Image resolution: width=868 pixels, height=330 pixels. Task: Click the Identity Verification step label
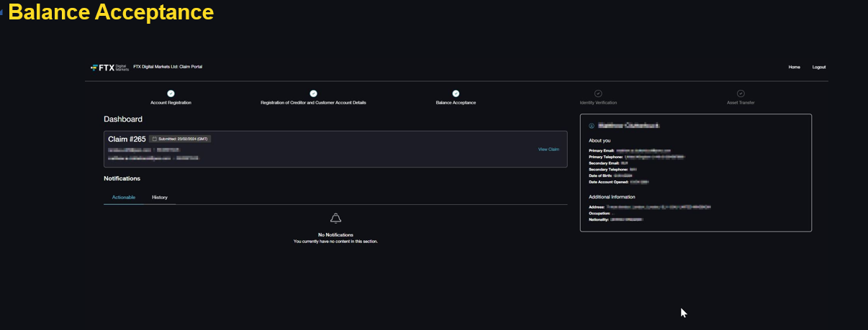point(598,103)
